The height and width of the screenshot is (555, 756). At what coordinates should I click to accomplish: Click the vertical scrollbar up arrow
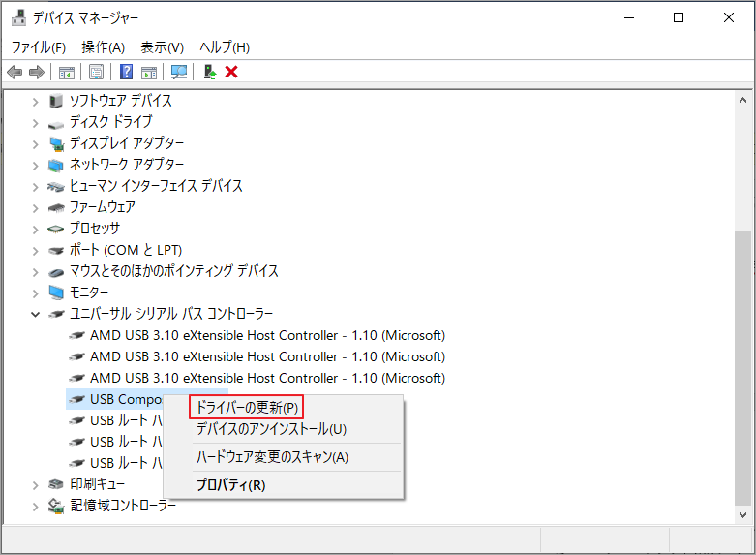point(742,100)
